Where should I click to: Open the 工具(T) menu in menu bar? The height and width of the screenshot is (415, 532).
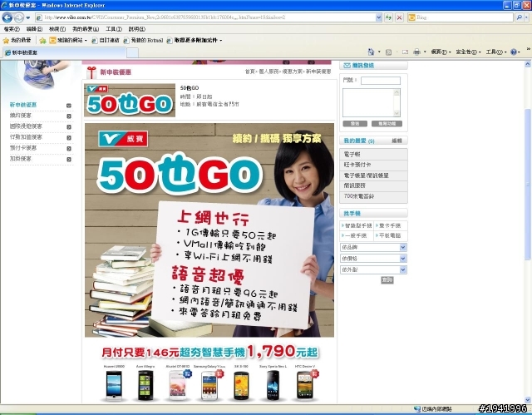[x=114, y=29]
